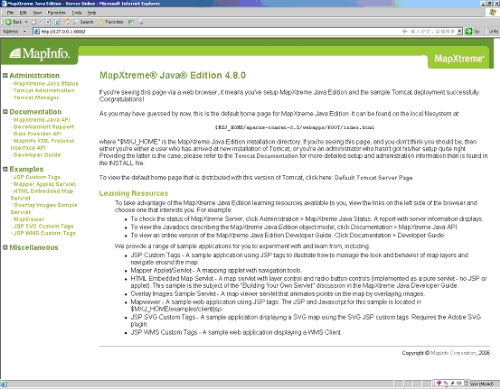The width and height of the screenshot is (500, 389).
Task: Open MapInfo XML Protocol Interface API link
Action: point(42,144)
